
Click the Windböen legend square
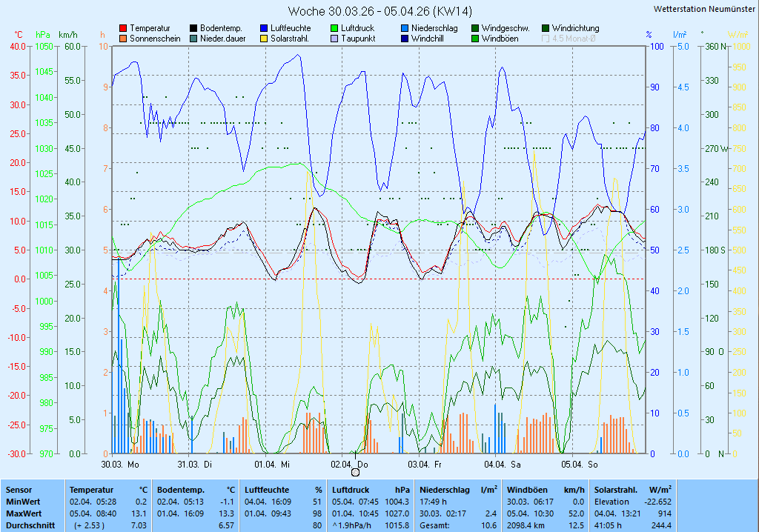tap(475, 39)
